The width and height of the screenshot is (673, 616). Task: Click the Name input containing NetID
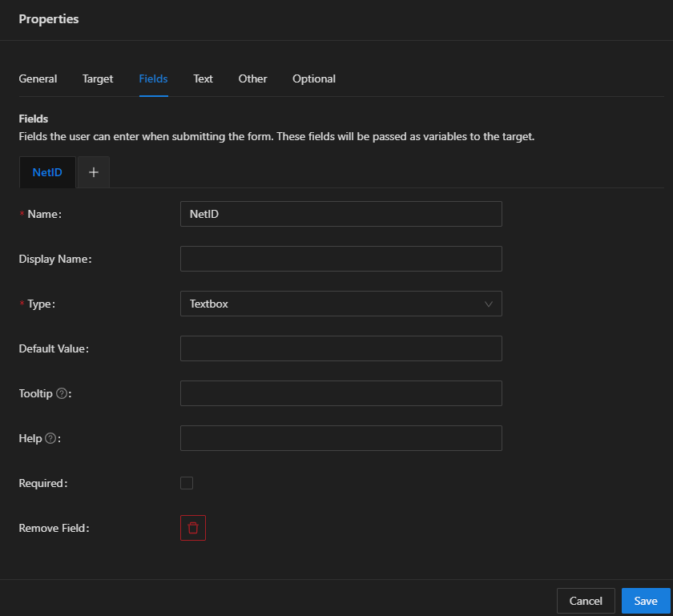(x=341, y=214)
